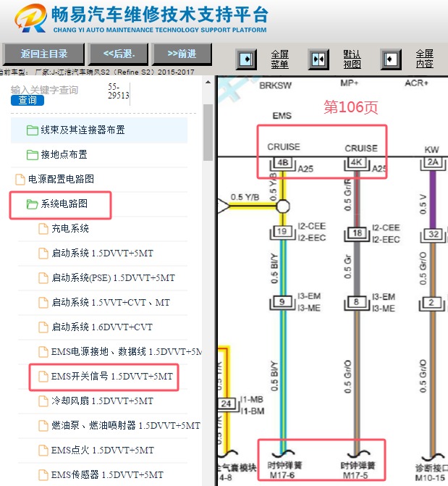
Task: Click connector 4K pin in diagram
Action: point(357,163)
